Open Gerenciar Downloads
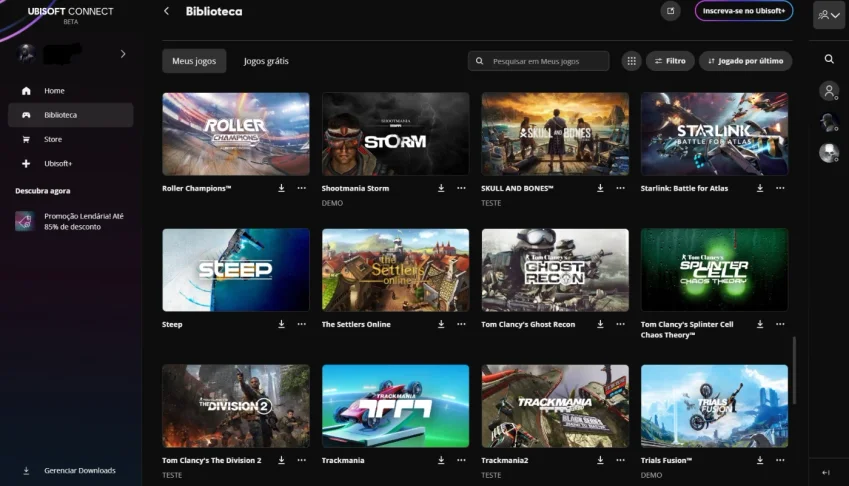Screen dimensions: 849x486 click(x=70, y=470)
